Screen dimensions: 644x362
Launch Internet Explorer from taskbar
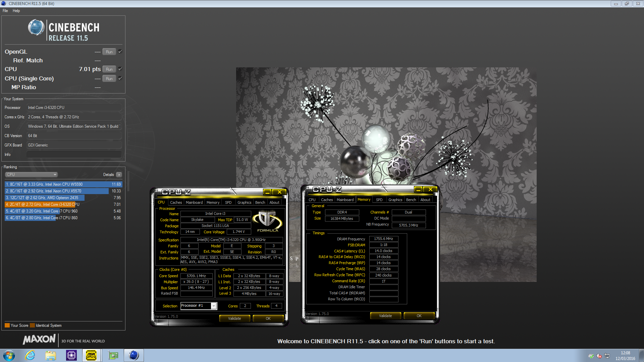30,355
